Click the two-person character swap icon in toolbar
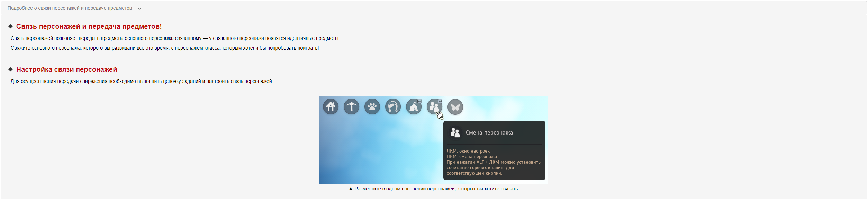This screenshot has width=868, height=199. 434,106
